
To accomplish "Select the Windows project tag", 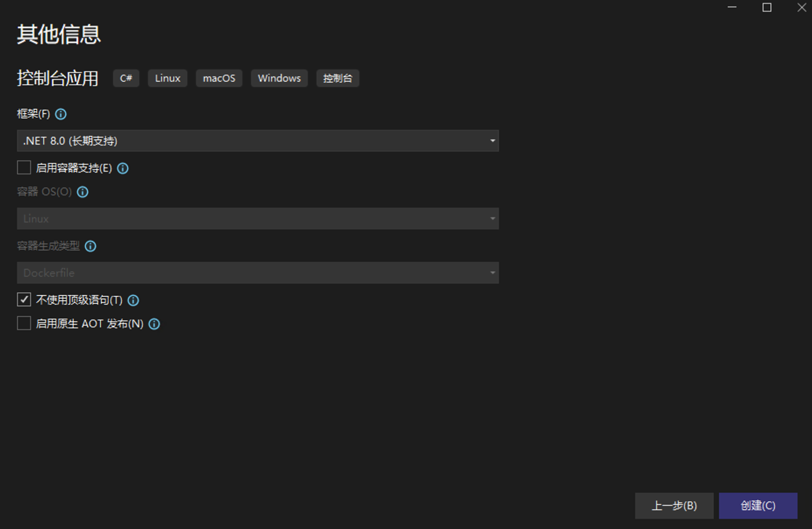I will [279, 78].
